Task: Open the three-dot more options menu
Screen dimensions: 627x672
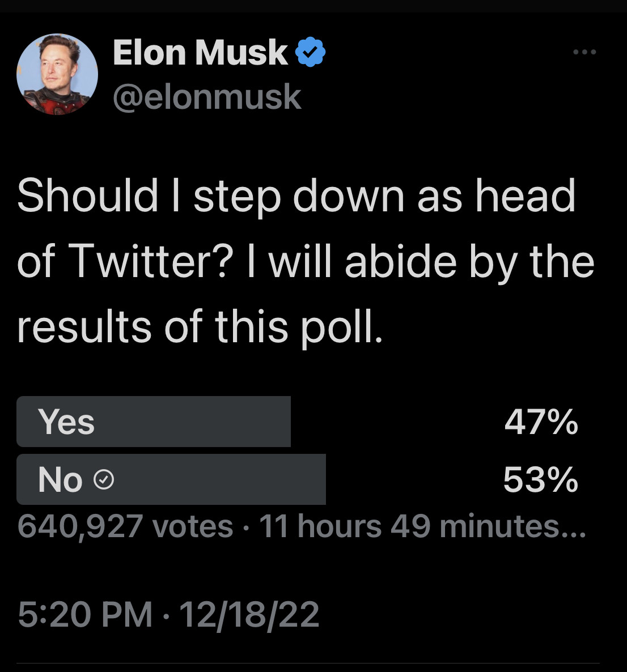Action: 584,52
